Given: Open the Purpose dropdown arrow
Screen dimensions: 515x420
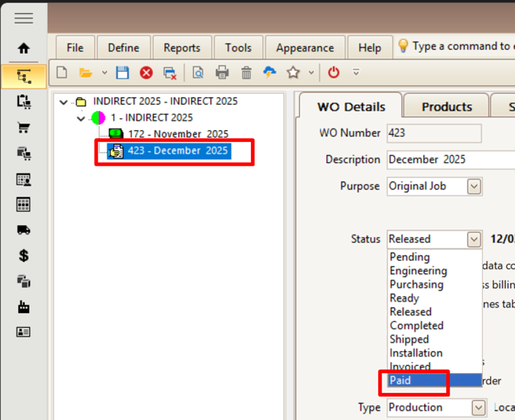Looking at the screenshot, I should pyautogui.click(x=473, y=186).
